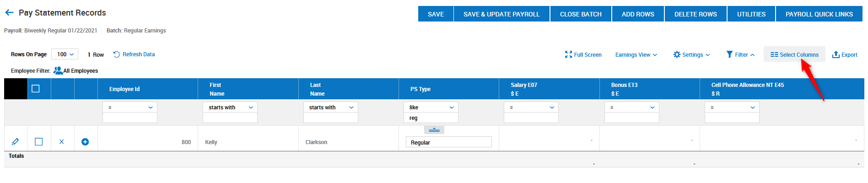Click the Filter toggle label
Viewport: 868px width, 183px height.
(x=741, y=55)
